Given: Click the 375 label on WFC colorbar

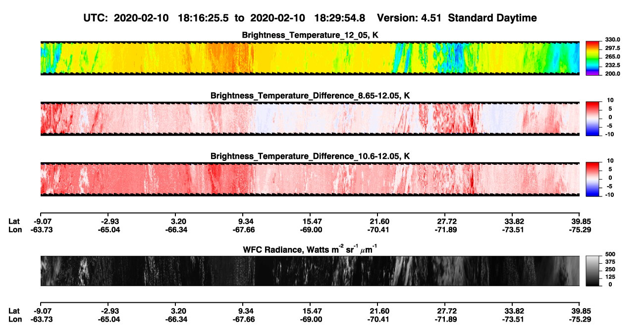Looking at the screenshot, I should point(610,261).
